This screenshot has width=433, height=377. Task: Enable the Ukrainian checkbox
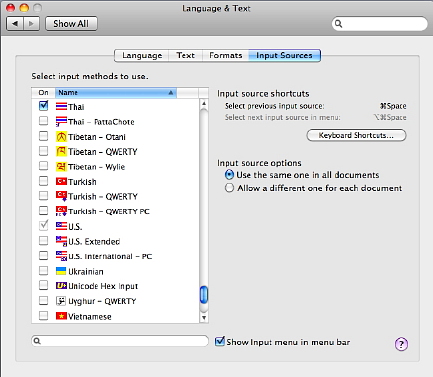pos(44,270)
